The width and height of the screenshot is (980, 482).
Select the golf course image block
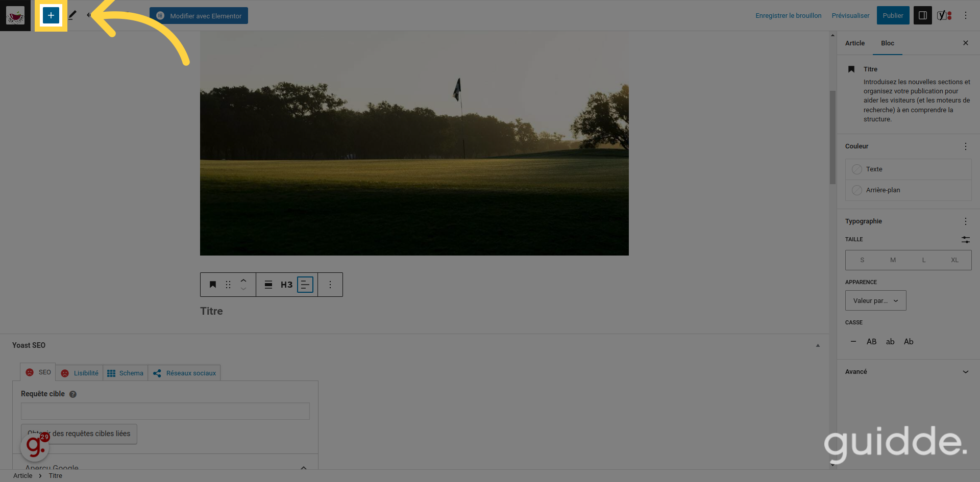pyautogui.click(x=414, y=143)
